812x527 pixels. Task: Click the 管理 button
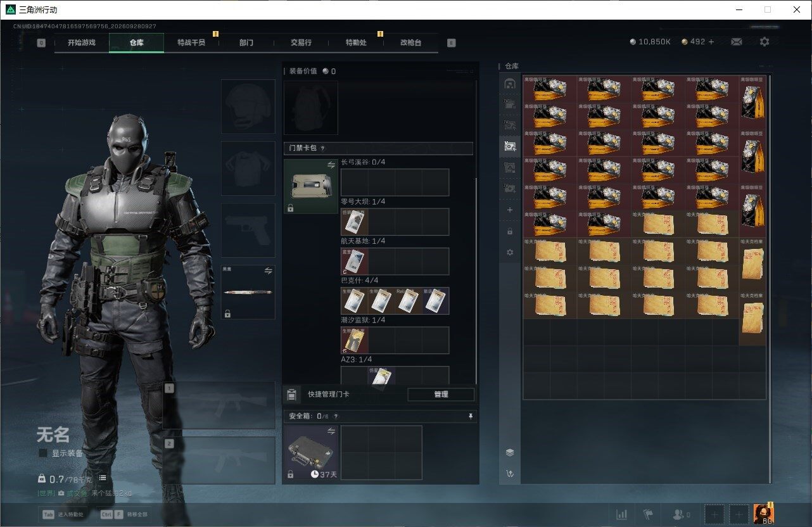click(x=441, y=394)
